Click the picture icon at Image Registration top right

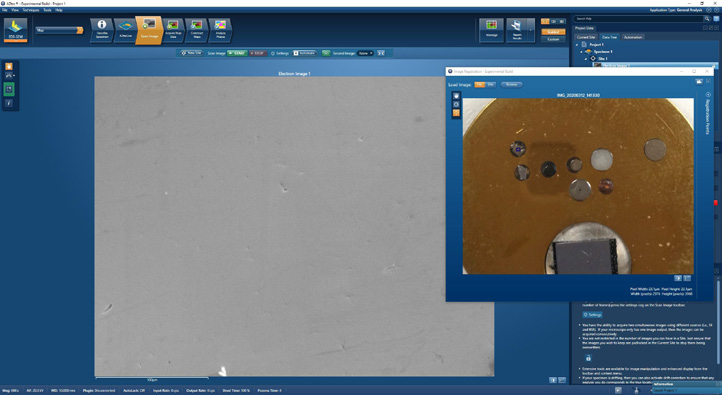point(699,81)
